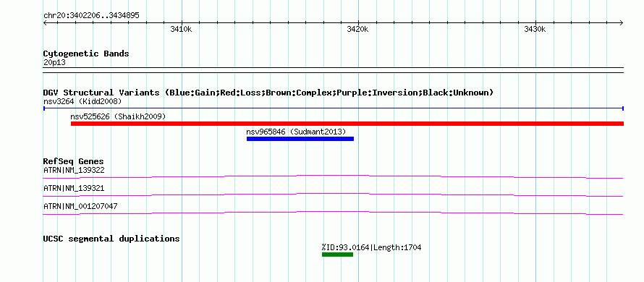644x282 pixels.
Task: Click the ATRN|NM_139322 gene track line
Action: coord(334,176)
